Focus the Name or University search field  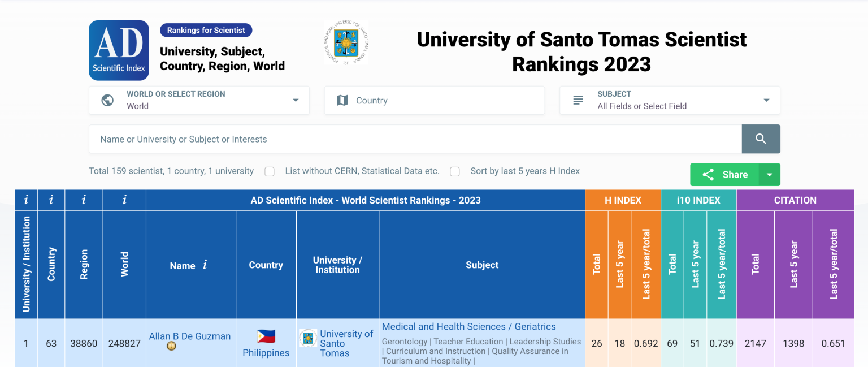(415, 139)
